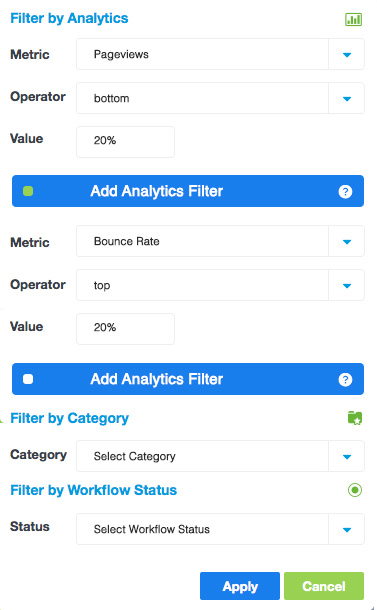Screen dimensions: 377x610
Task: Click the Bounce Rate Value field showing 20%
Action: point(125,329)
